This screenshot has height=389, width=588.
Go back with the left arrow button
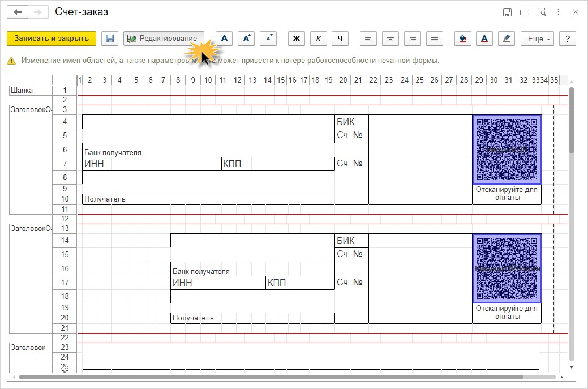tap(17, 12)
